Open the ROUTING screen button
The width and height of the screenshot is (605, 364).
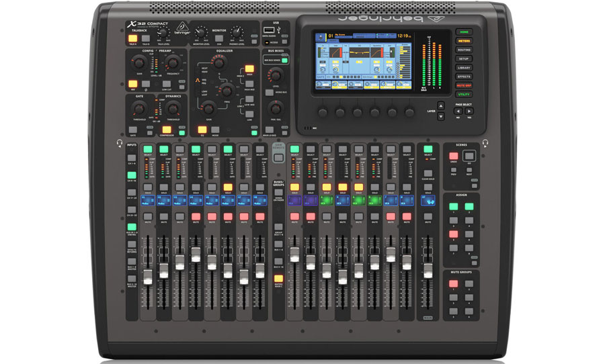(464, 50)
